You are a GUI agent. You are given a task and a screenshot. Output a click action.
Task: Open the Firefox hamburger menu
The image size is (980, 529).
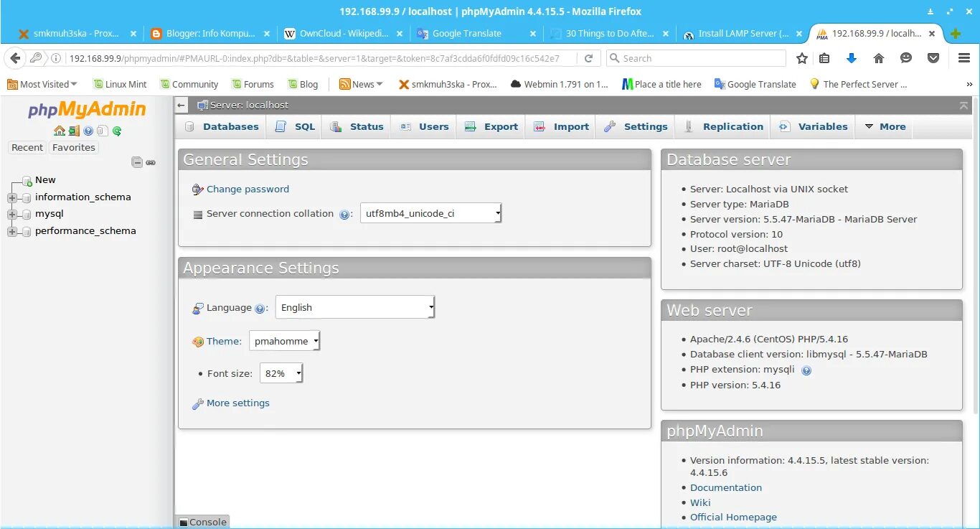(964, 58)
